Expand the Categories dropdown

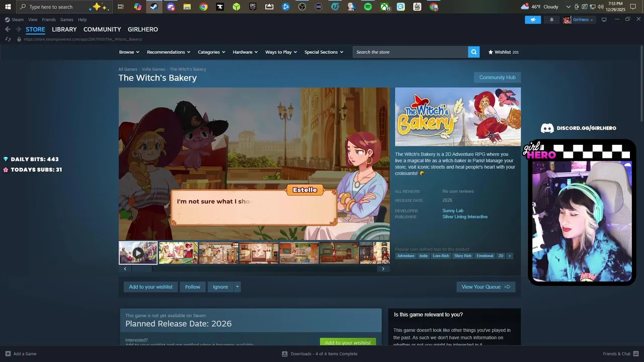click(x=211, y=52)
